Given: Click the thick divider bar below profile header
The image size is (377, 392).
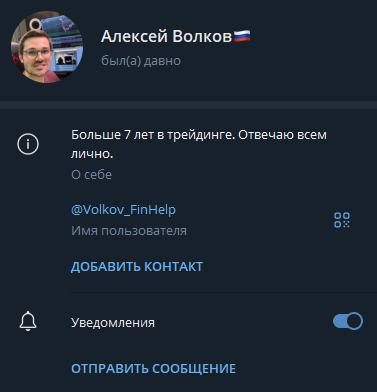Looking at the screenshot, I should click(188, 105).
